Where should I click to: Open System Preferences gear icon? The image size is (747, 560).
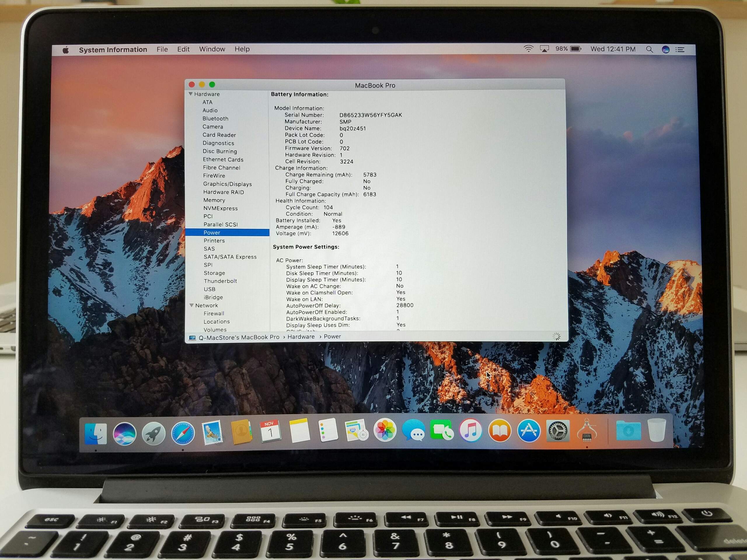[x=558, y=431]
